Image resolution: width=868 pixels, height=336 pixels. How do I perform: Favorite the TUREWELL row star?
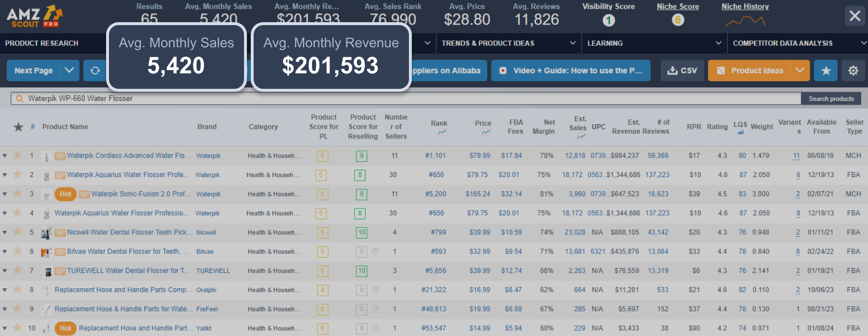click(x=17, y=270)
